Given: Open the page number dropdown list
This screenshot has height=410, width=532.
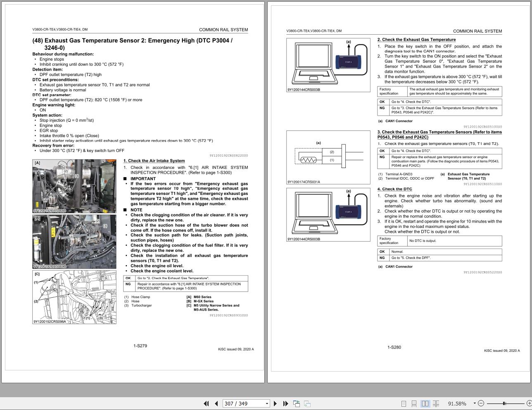Looking at the screenshot, I should [x=267, y=403].
